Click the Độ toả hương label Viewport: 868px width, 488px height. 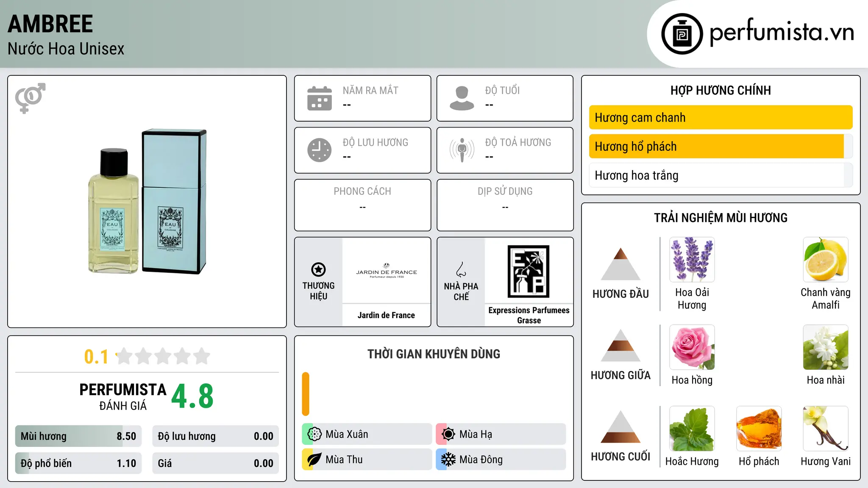pyautogui.click(x=518, y=142)
